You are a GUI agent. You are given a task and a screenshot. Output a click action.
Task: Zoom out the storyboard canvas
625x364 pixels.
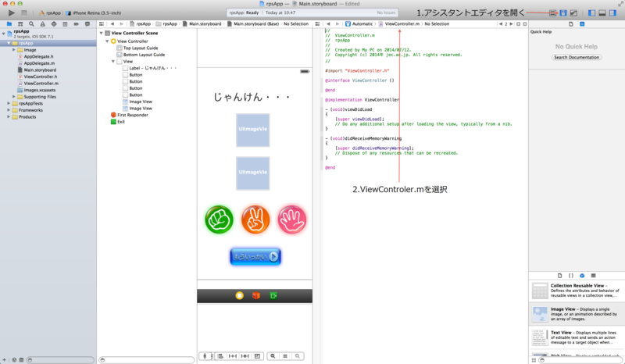pyautogui.click(x=273, y=356)
